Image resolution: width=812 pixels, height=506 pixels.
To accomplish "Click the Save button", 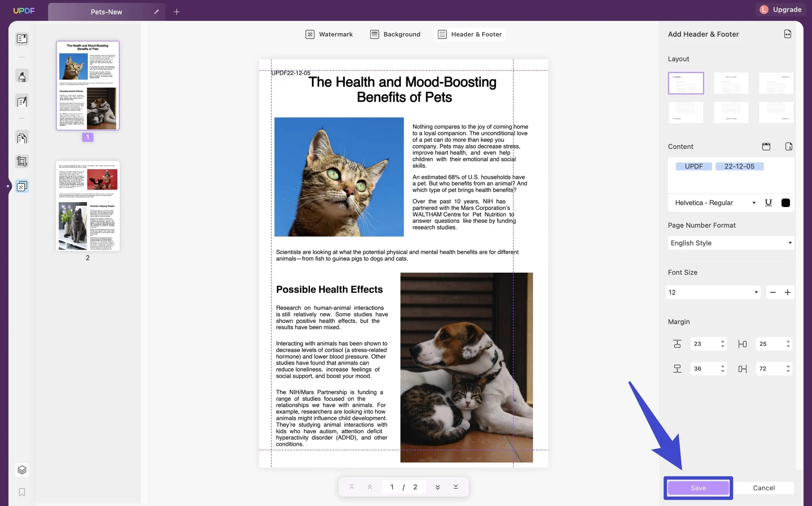I will (x=698, y=487).
